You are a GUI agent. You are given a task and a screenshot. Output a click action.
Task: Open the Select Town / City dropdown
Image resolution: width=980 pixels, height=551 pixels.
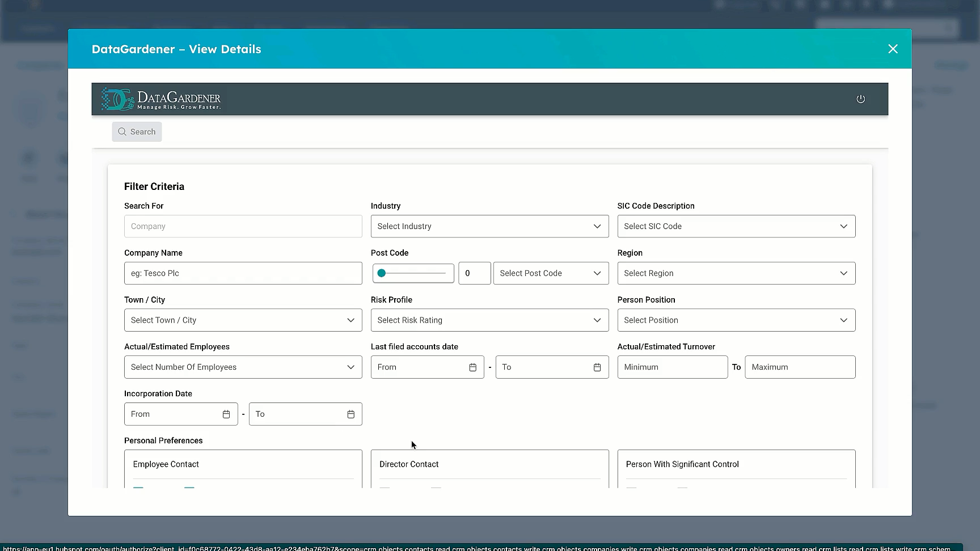pos(243,320)
